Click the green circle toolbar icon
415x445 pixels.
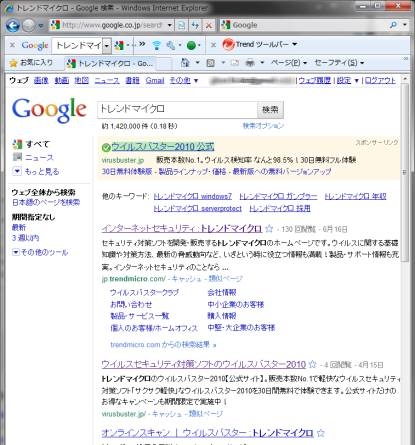pyautogui.click(x=191, y=45)
